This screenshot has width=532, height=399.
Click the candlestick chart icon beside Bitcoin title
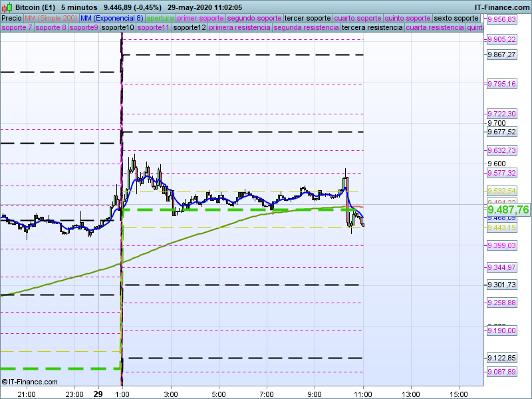click(7, 7)
